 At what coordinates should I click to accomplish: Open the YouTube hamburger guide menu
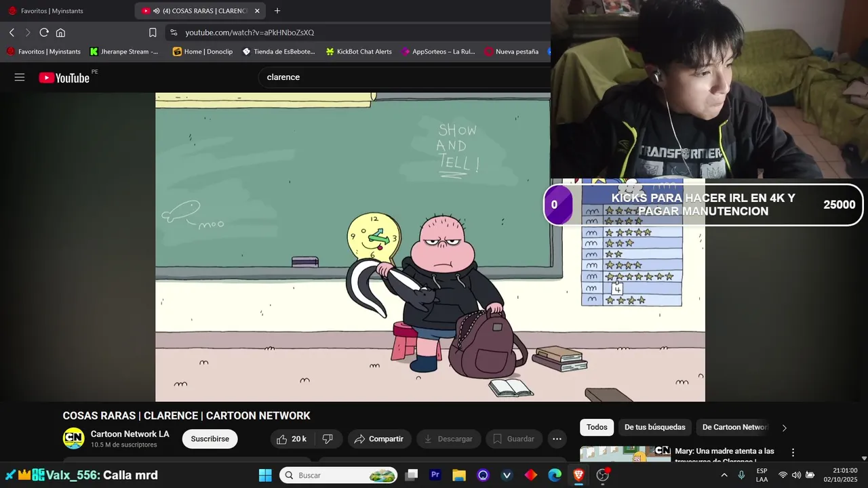(x=20, y=77)
